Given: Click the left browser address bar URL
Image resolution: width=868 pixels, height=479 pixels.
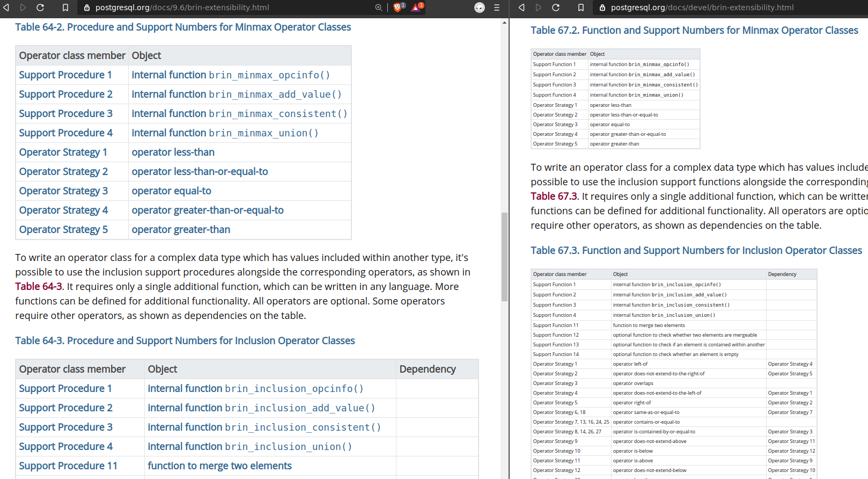Looking at the screenshot, I should tap(182, 8).
